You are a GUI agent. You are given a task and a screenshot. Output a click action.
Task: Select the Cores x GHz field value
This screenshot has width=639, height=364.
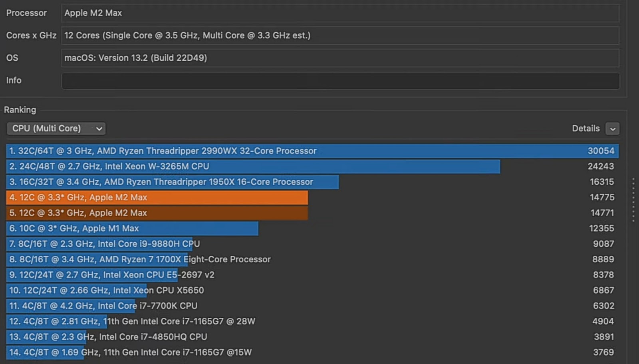coord(340,36)
